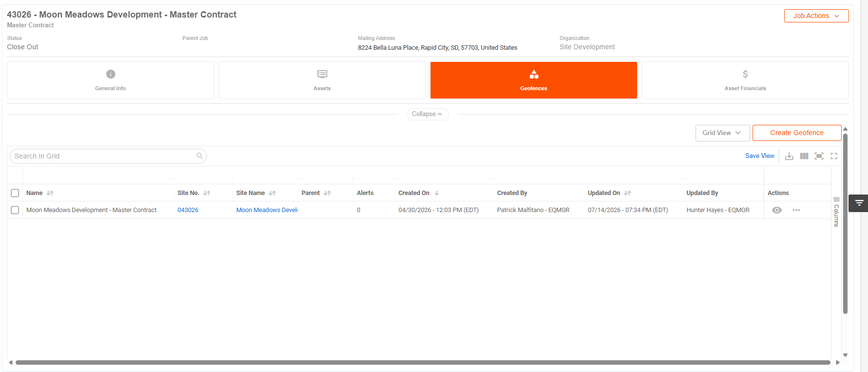Click the Name cell 'Moon Meadows Development - Master Contract'
This screenshot has width=868, height=372.
[x=92, y=210]
